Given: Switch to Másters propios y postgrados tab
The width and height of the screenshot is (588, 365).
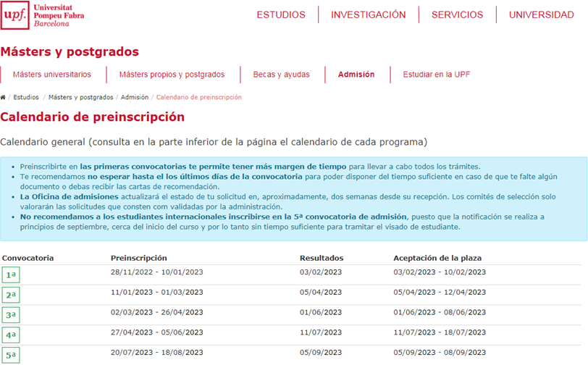Looking at the screenshot, I should click(x=172, y=75).
